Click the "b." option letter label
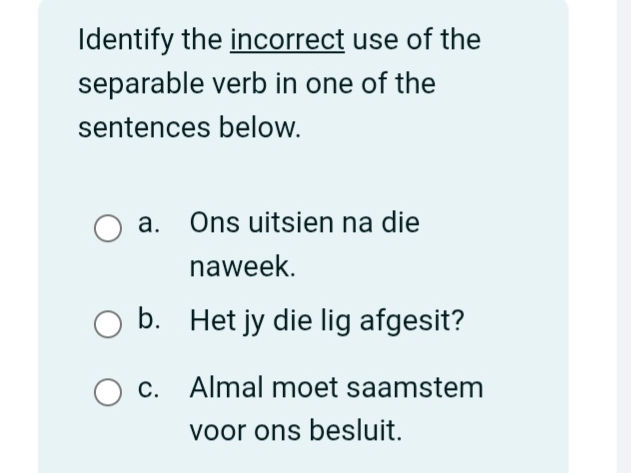631x473 pixels. click(150, 320)
